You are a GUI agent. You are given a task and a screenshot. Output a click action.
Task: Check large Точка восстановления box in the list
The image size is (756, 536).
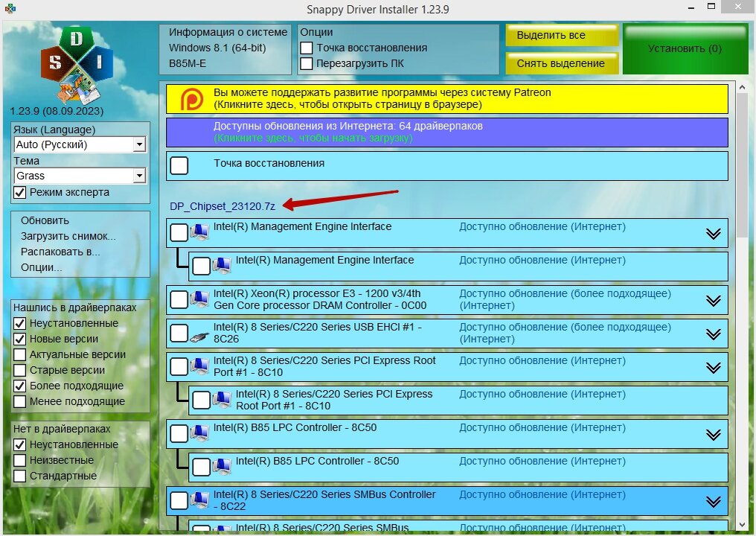point(179,165)
